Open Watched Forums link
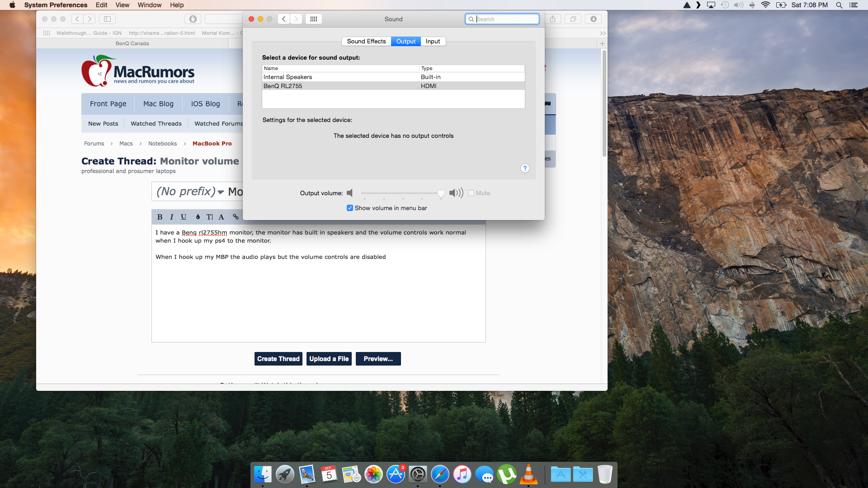868x488 pixels. click(x=219, y=123)
